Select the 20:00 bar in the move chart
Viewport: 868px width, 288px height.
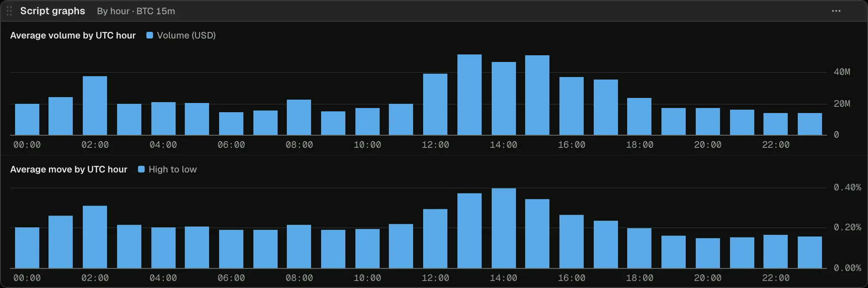tap(708, 253)
